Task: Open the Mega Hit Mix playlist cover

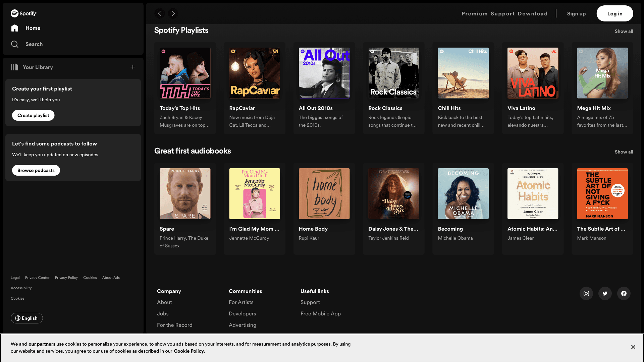Action: point(602,73)
